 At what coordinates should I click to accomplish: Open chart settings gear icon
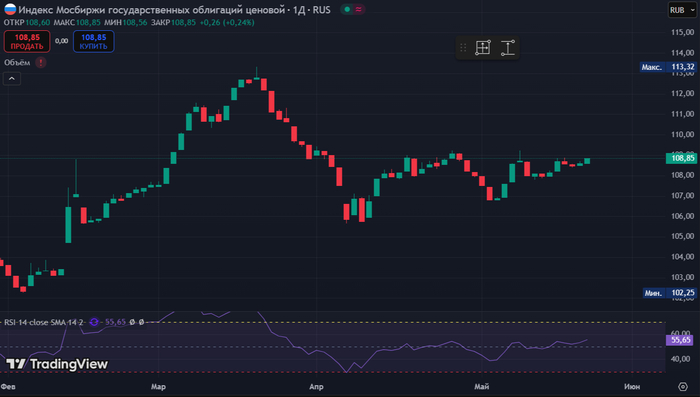click(683, 386)
